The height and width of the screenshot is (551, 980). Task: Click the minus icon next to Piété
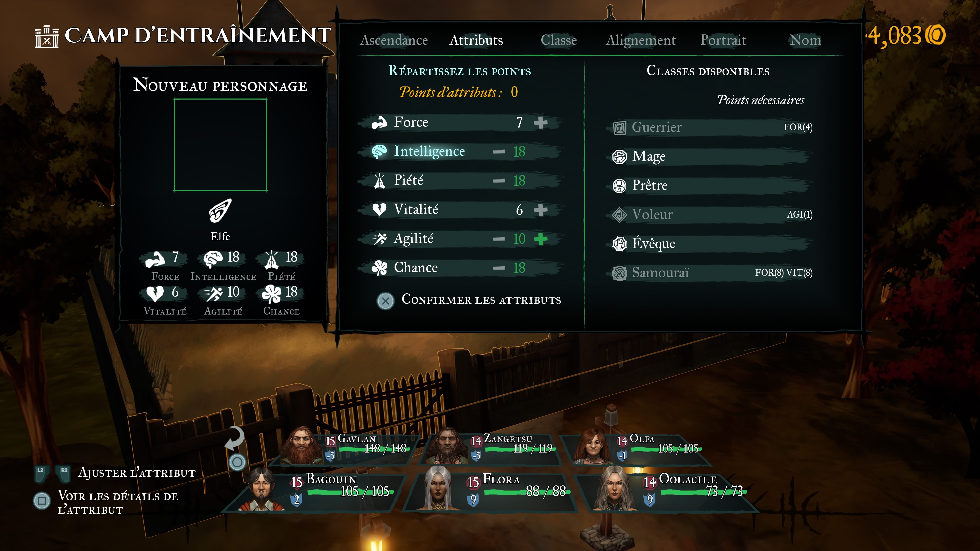pos(499,181)
